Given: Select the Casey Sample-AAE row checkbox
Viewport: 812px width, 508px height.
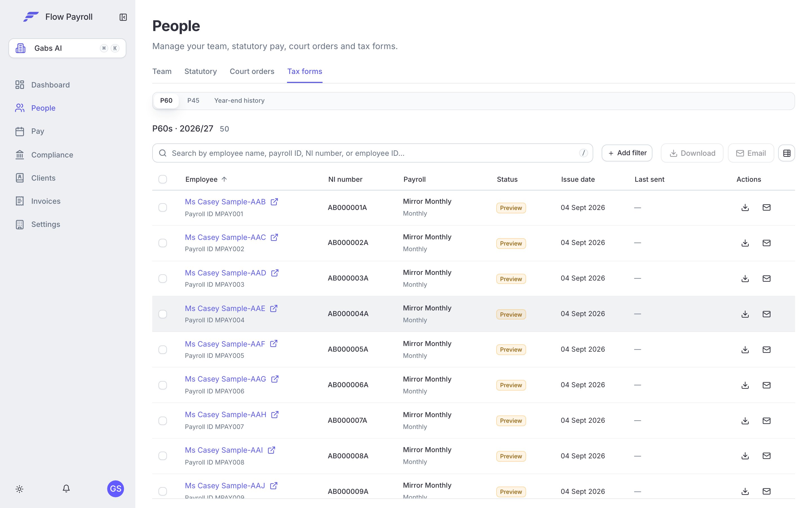Looking at the screenshot, I should [163, 314].
